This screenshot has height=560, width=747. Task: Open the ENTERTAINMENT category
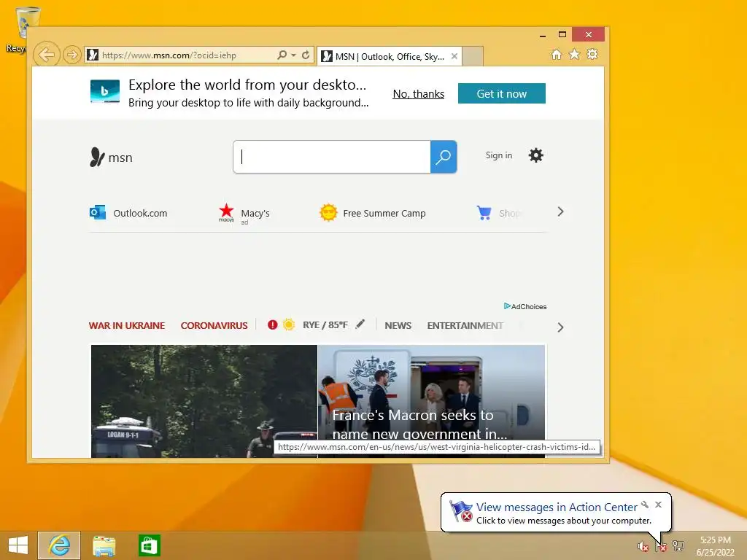coord(465,325)
